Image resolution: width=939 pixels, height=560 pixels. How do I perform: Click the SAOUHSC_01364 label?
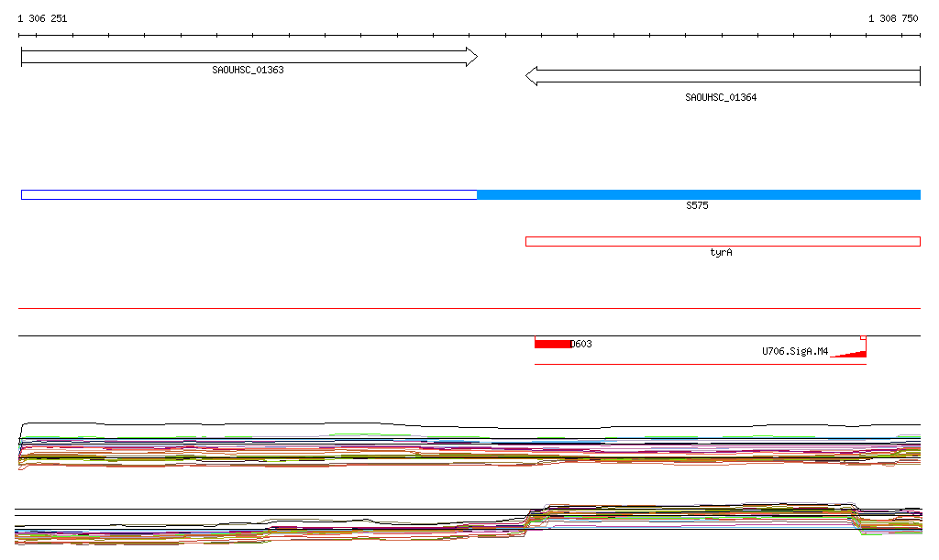tap(721, 97)
